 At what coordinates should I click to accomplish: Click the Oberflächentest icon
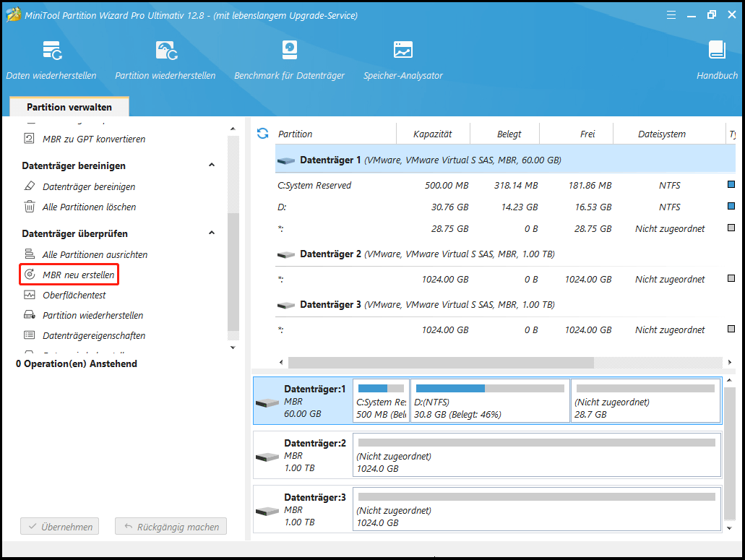click(x=30, y=295)
